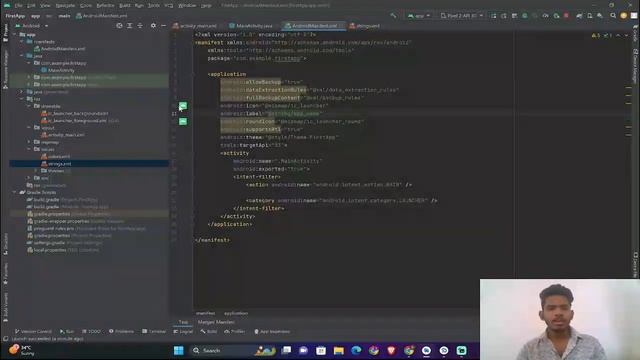Screen dimensions: 640x360
Task: Click Expand All icon in Project panel
Action: click(x=129, y=25)
